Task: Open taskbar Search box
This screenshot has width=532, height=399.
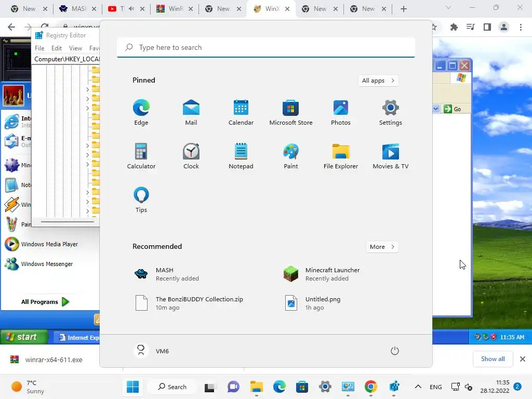Action: point(172,387)
